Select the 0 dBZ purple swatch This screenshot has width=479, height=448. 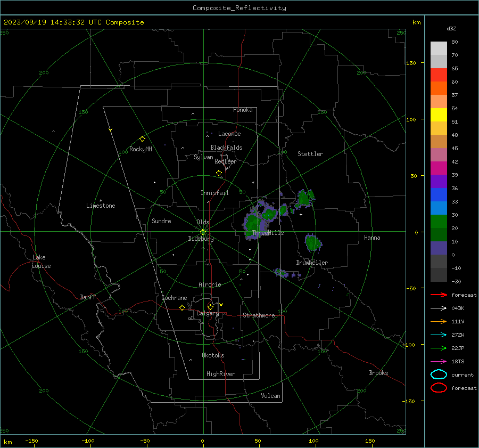439,248
